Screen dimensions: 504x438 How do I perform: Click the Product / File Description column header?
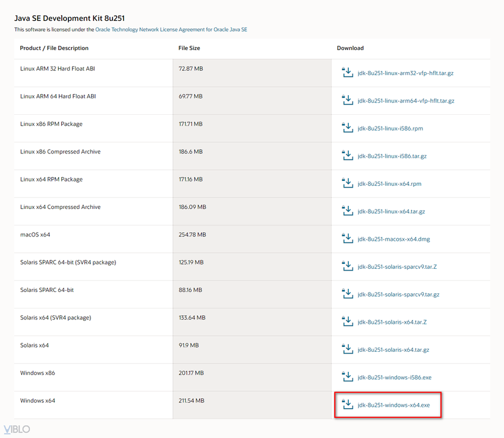click(54, 48)
